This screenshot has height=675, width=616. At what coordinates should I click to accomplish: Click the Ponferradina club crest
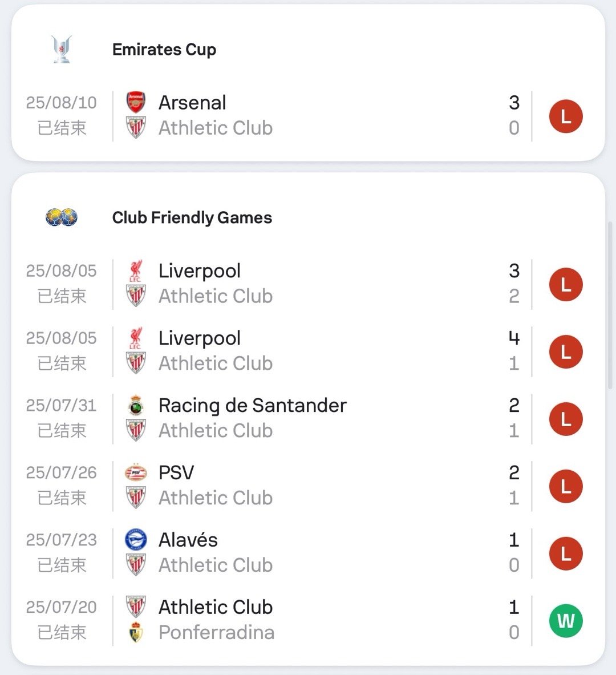136,632
